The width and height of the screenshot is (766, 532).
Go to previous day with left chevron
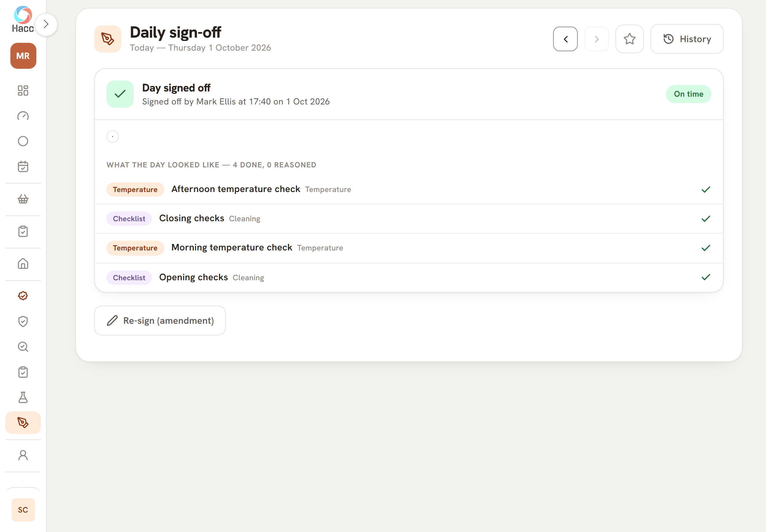[x=565, y=39]
